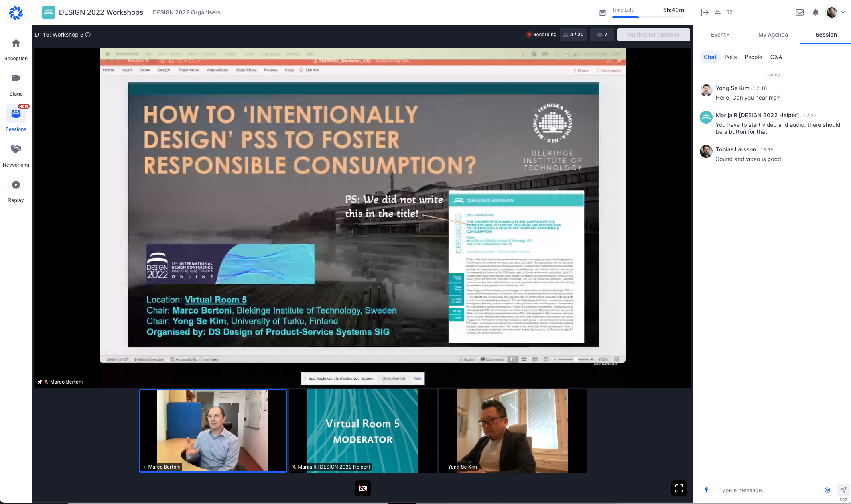Switch to the Event tab
Screen dimensions: 851x504
tap(720, 35)
